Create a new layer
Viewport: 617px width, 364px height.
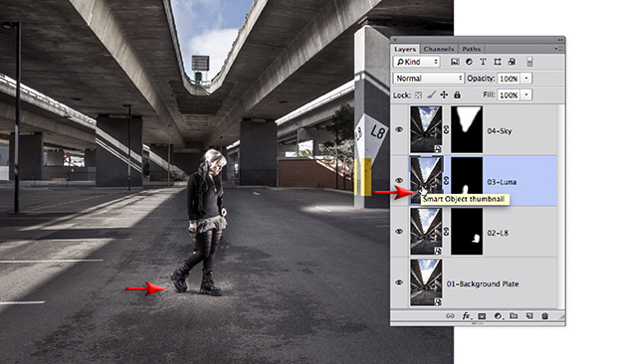tap(529, 316)
